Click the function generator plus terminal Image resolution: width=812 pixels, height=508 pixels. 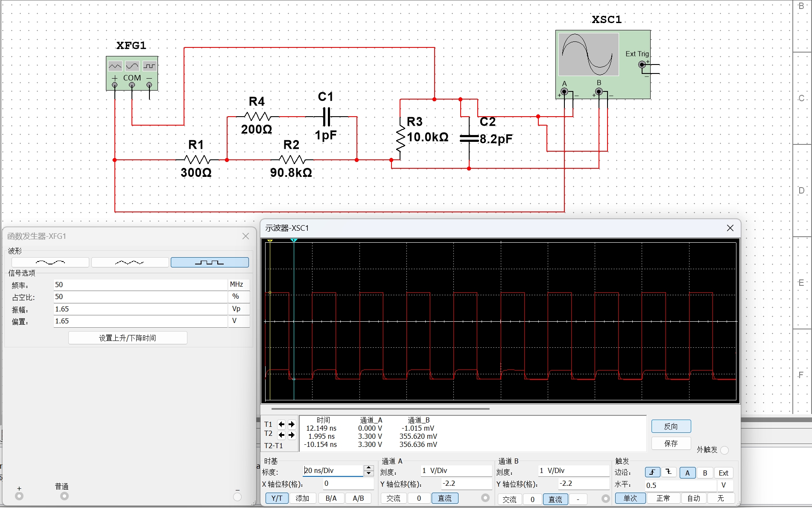point(19,496)
